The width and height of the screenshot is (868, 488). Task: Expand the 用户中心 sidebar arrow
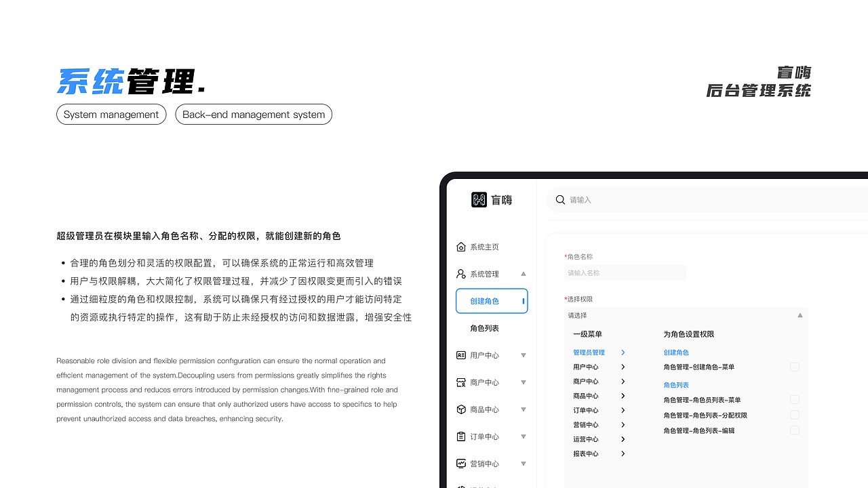tap(524, 355)
